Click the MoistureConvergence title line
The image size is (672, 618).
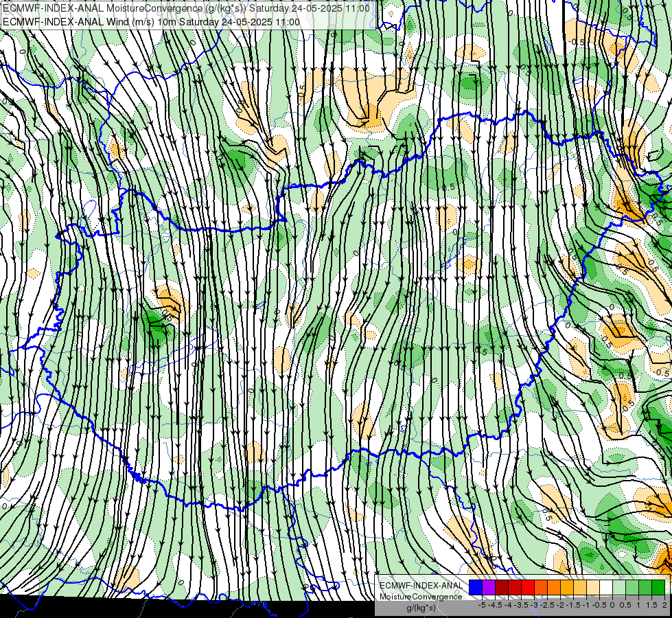[x=186, y=8]
